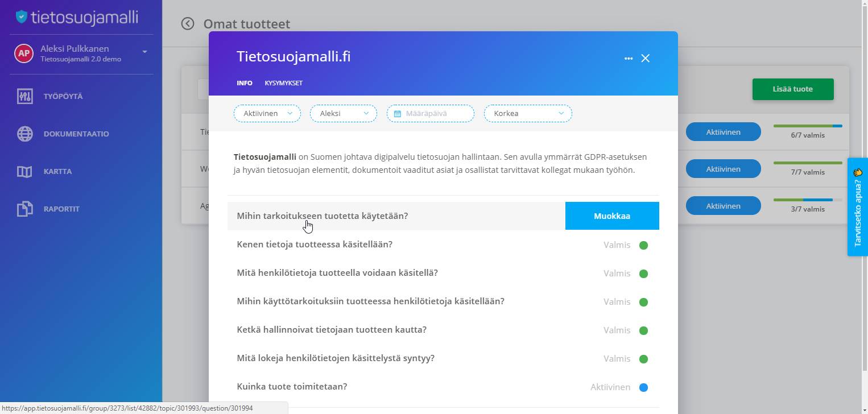
Task: Click green status dot for Kenen tietoja row
Action: coord(644,246)
